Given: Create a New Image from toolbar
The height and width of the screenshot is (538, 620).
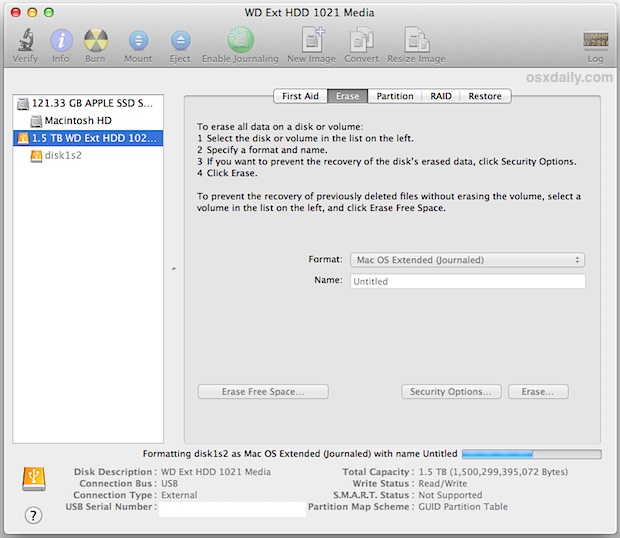Looking at the screenshot, I should click(312, 40).
